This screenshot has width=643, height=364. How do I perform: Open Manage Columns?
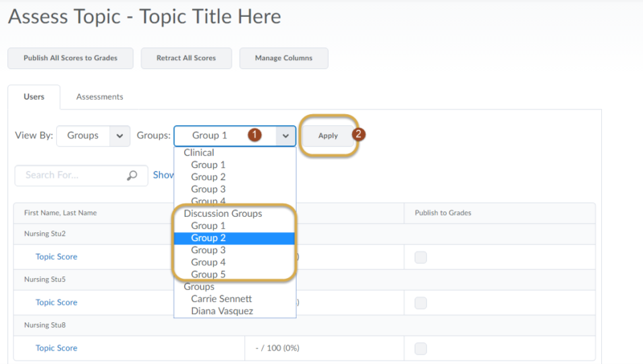point(284,58)
